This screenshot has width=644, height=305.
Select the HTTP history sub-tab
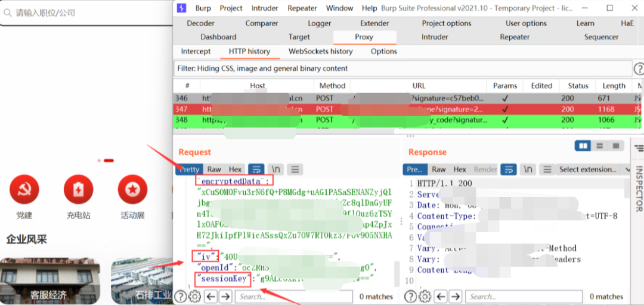249,51
